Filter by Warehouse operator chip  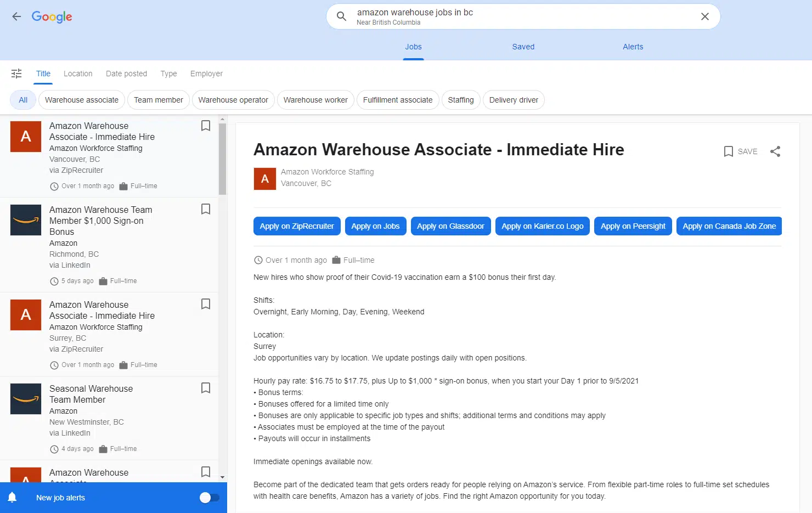[233, 100]
